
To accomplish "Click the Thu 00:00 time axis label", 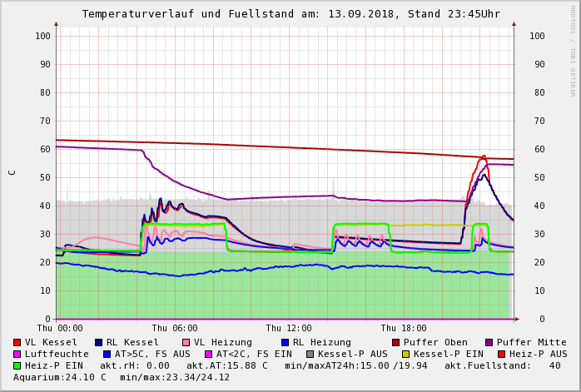I will click(x=60, y=329).
